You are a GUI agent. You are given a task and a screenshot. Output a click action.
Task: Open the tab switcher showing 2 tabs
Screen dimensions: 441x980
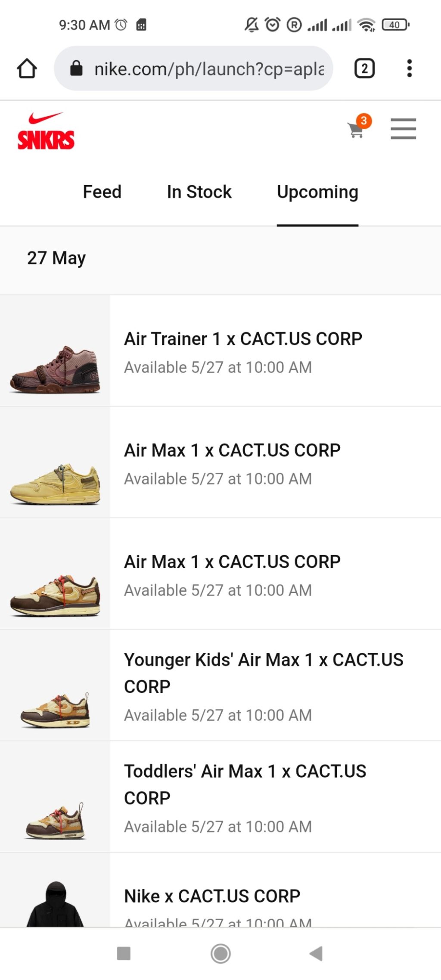(x=364, y=68)
